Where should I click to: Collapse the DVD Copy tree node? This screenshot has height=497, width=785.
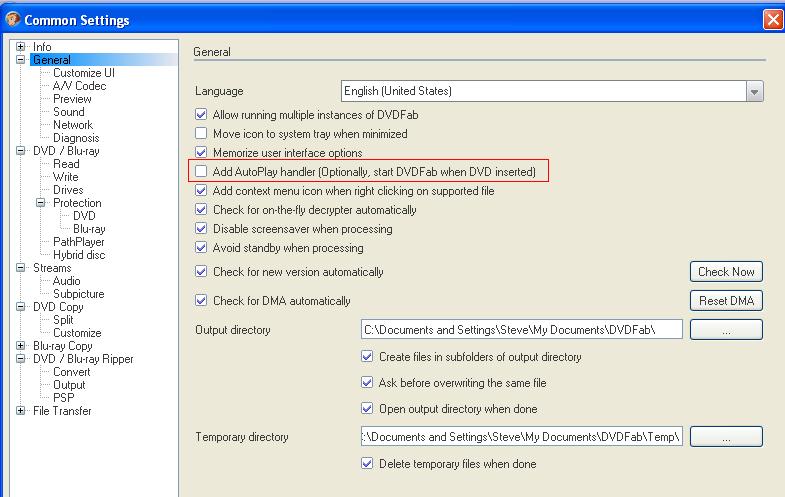(21, 307)
